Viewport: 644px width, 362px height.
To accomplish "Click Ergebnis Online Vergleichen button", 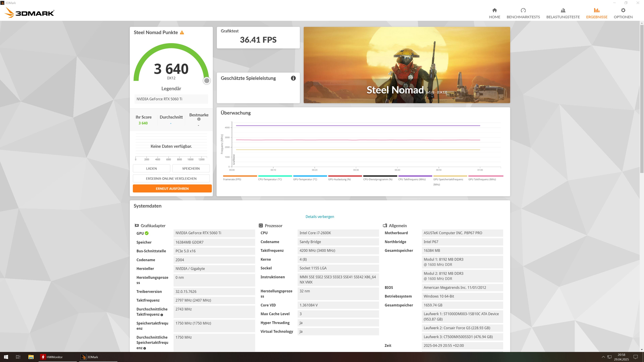I will [x=171, y=178].
